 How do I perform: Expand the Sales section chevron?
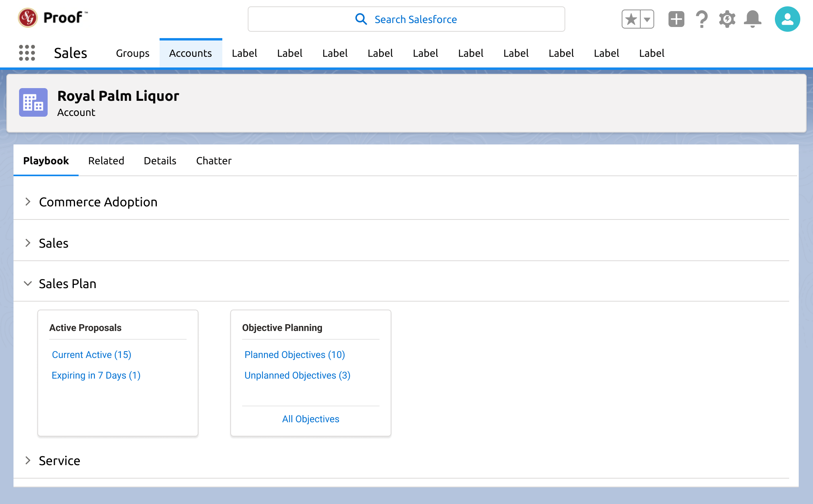tap(28, 243)
